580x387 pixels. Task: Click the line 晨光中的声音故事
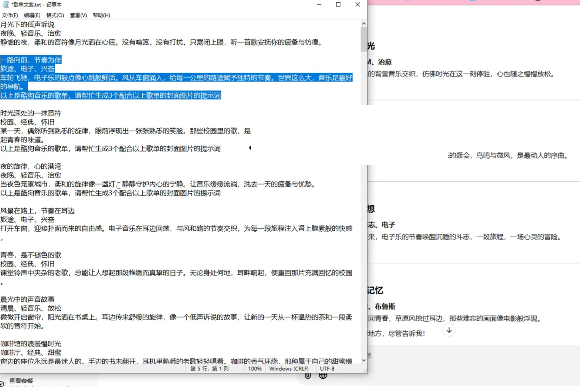click(27, 299)
